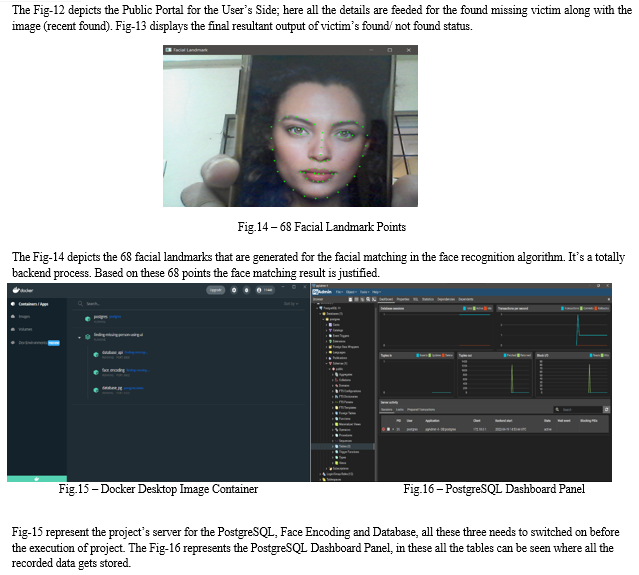Viewport: 639px width, 575px height.
Task: Click database_api container icon
Action: (96, 355)
